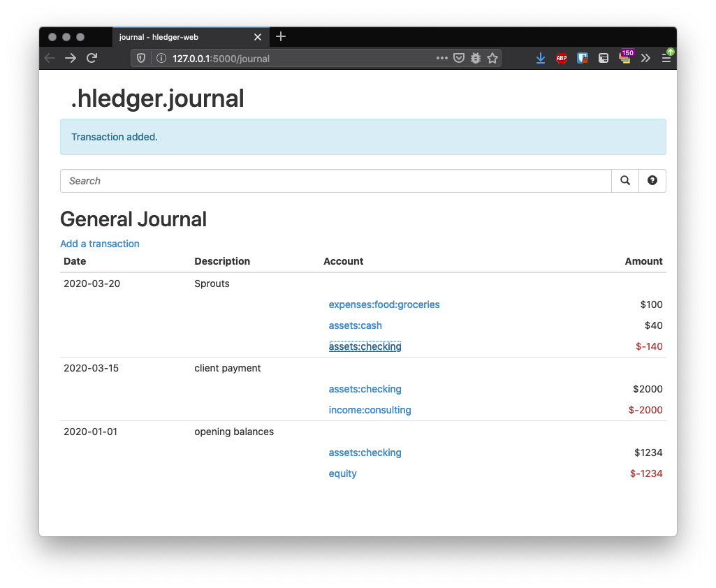716x588 pixels.
Task: Open income:consulting account link
Action: pos(370,410)
